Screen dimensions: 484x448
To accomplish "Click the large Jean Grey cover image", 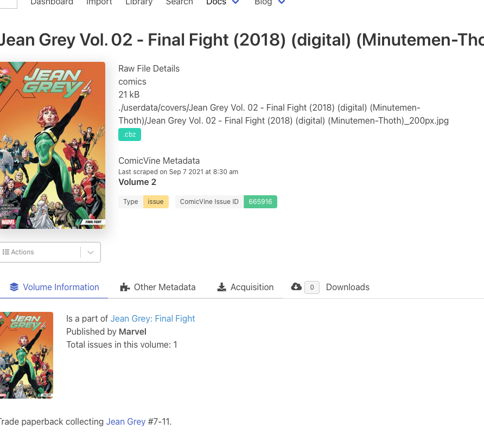I will click(53, 145).
